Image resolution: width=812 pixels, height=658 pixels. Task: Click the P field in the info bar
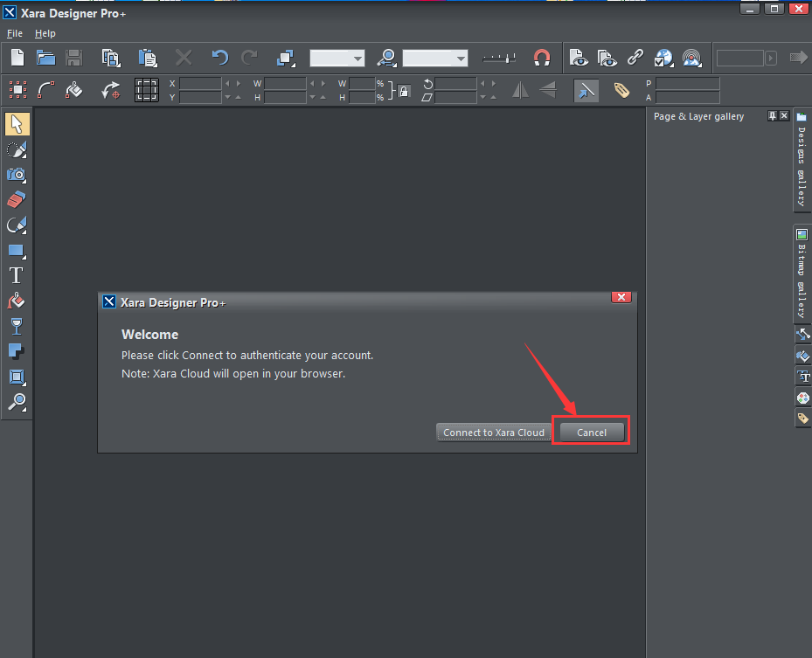(688, 83)
